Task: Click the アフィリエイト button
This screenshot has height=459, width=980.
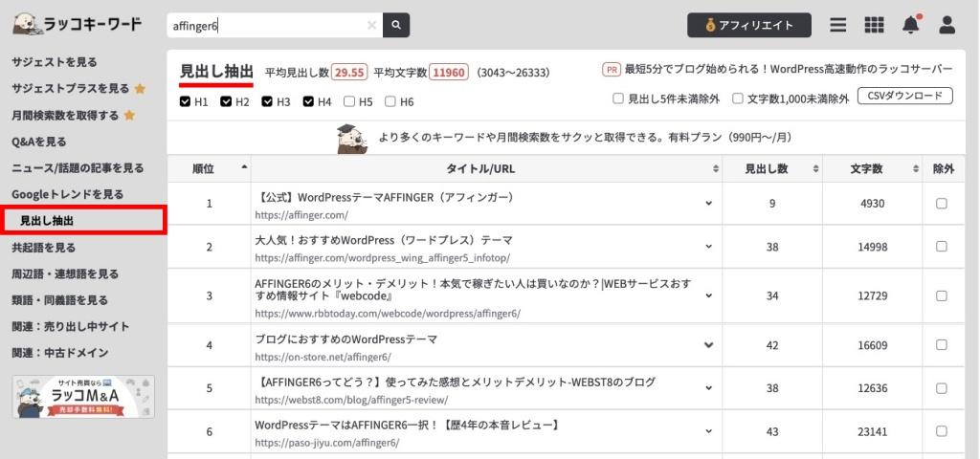Action: pos(749,25)
